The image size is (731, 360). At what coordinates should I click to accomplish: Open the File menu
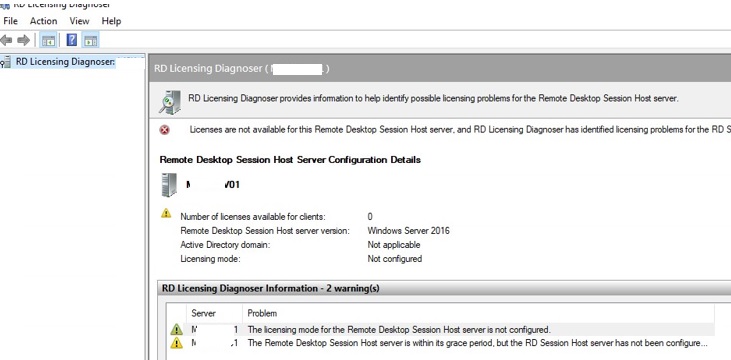pyautogui.click(x=10, y=21)
